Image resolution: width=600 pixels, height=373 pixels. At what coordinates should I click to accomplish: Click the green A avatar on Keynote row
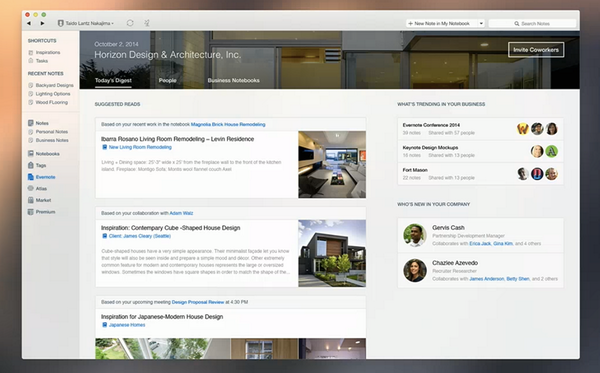551,151
